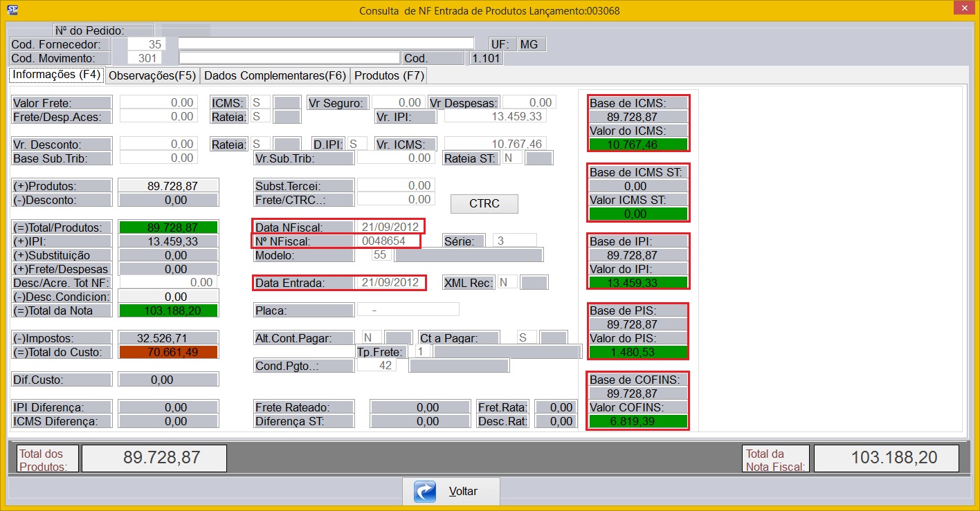Click the Voltar button label
Image resolution: width=980 pixels, height=511 pixels.
tap(463, 492)
